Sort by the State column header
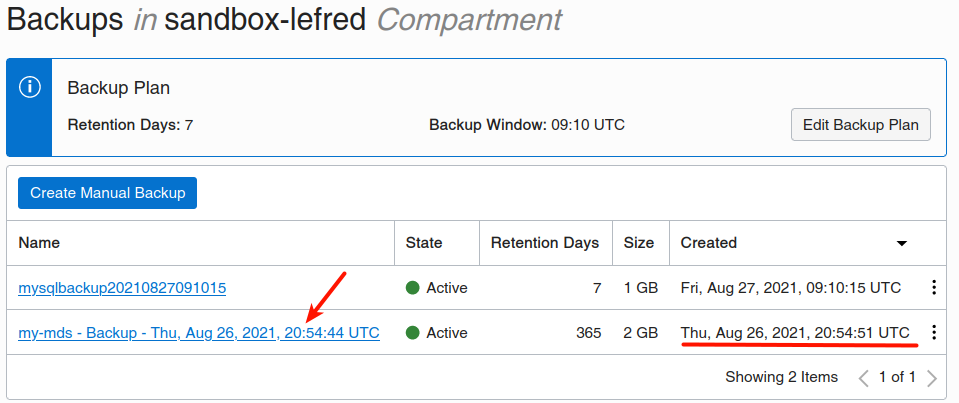The height and width of the screenshot is (403, 959). (424, 243)
